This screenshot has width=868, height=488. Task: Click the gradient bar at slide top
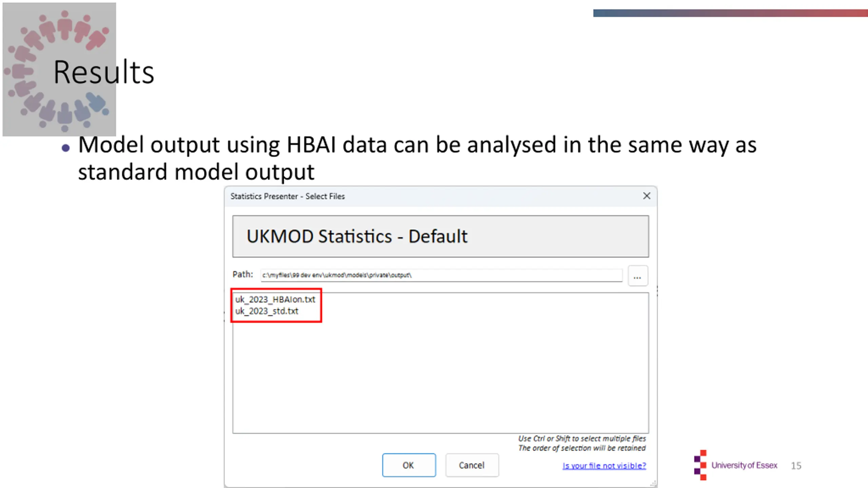(x=730, y=13)
